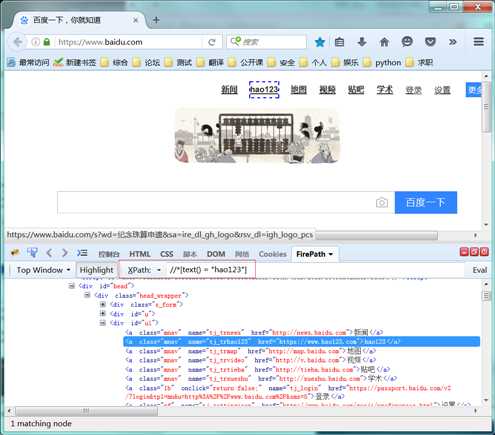Viewport: 495px width, 435px height.
Task: Open the python bookmarks folder
Action: pyautogui.click(x=382, y=62)
